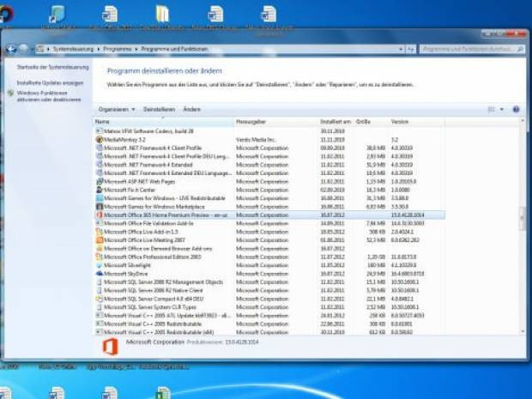Screen dimensions: 532x399
Task: Click the Programme breadcrumb
Action: [118, 49]
